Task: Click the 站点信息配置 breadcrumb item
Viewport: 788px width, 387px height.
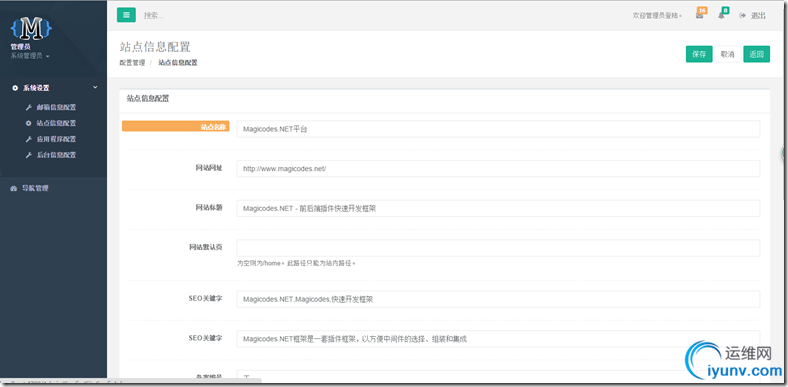Action: (x=178, y=63)
